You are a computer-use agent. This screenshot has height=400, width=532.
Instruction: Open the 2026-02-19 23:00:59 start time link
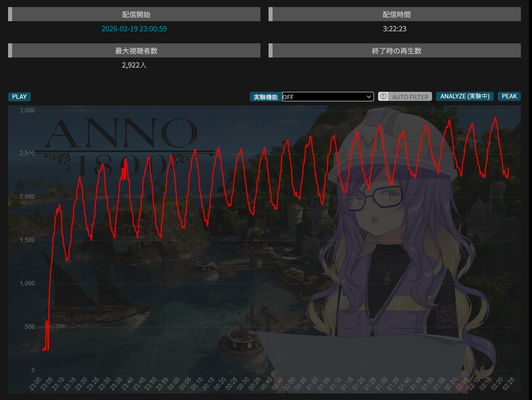[134, 29]
